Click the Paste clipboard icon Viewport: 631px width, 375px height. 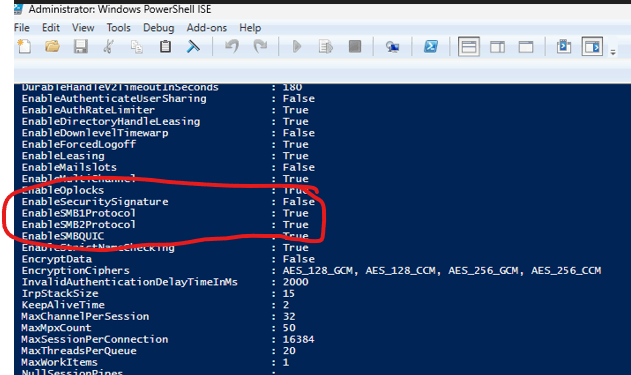pos(165,47)
